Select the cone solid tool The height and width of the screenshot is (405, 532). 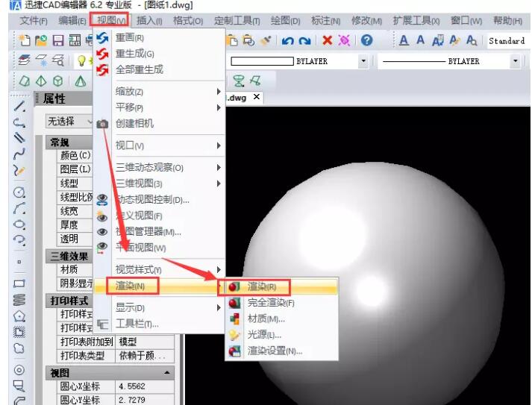pyautogui.click(x=81, y=81)
